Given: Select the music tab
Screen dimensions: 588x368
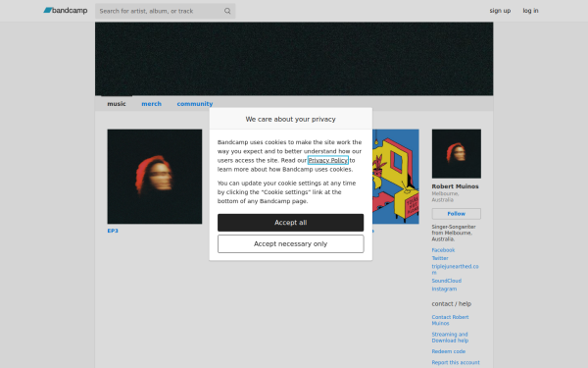Looking at the screenshot, I should [x=117, y=104].
